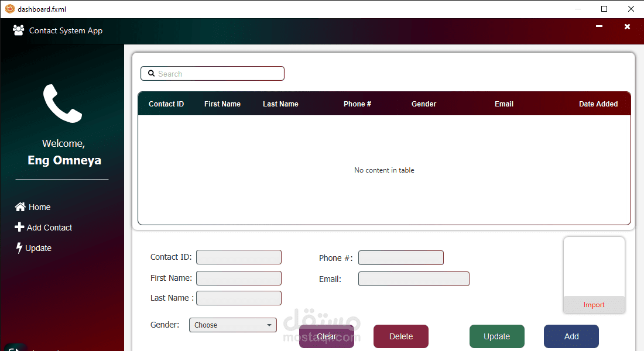Focus the Phone # text field

coord(401,258)
